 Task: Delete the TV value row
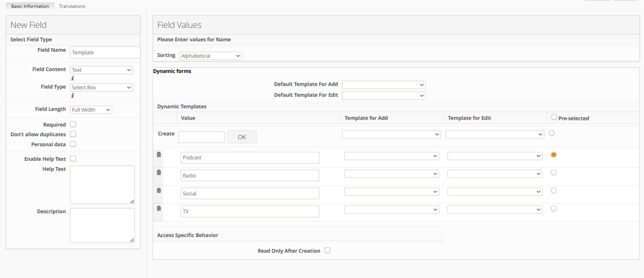tap(159, 208)
